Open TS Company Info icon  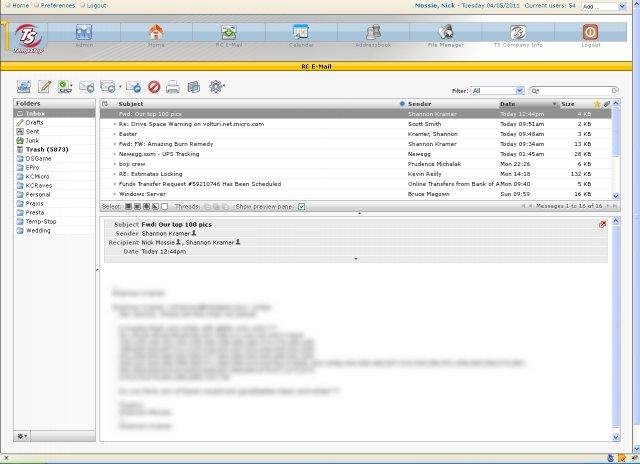(x=518, y=32)
